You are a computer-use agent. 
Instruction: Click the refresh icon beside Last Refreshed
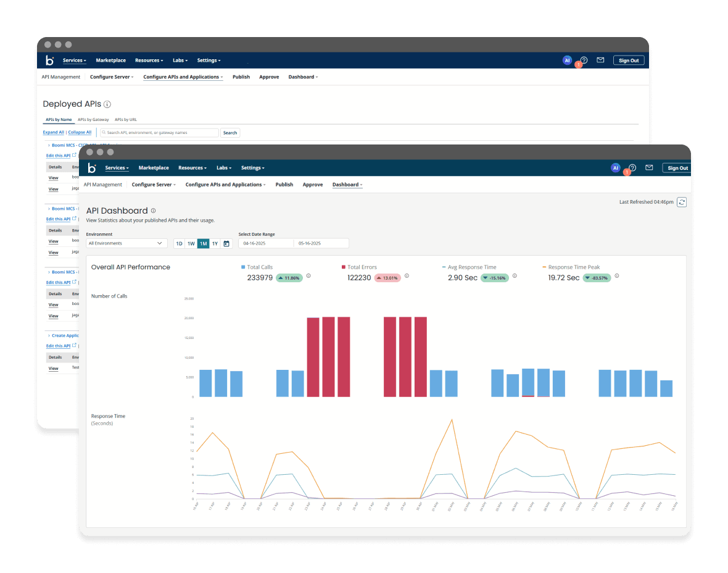681,202
